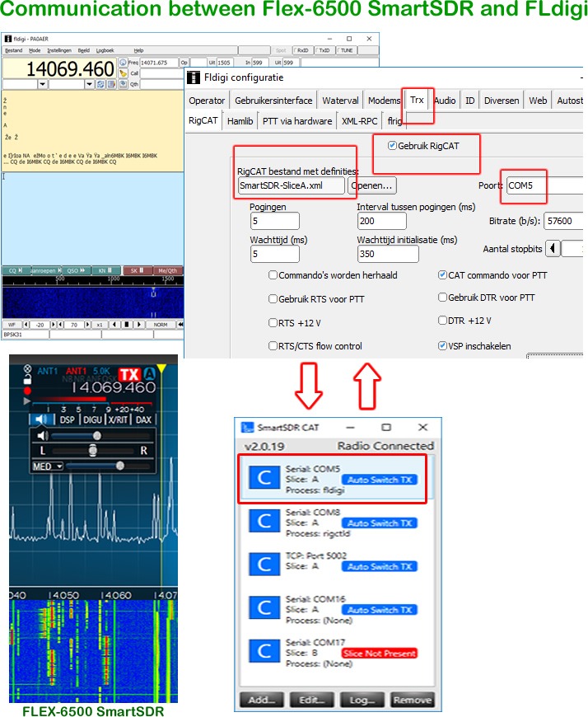Increase waterfall -20 level with right arrow
The image size is (588, 717).
(53, 325)
